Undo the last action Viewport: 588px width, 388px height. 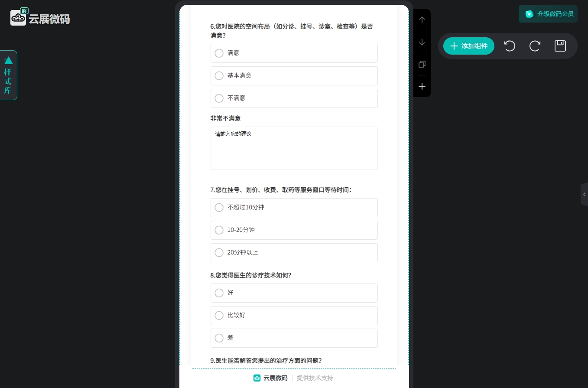(x=510, y=46)
